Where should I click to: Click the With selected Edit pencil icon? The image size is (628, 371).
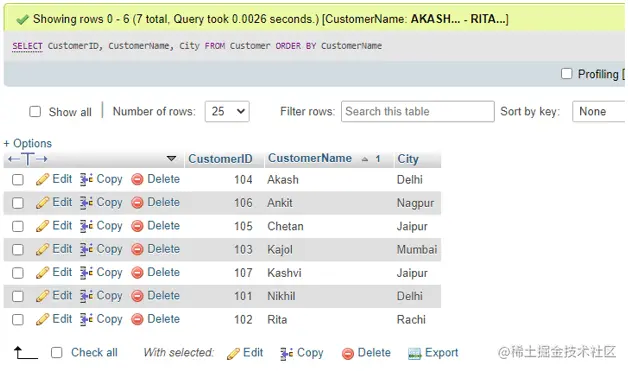[233, 353]
